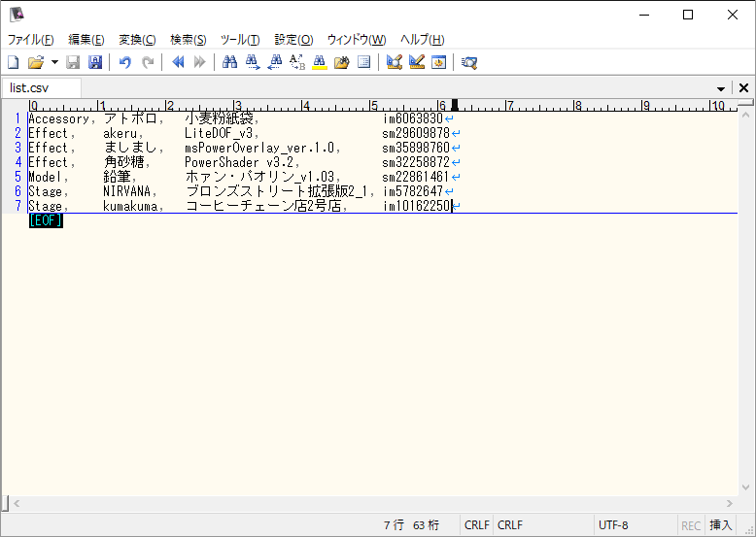Click the grayed Save floppy disk icon

pos(73,62)
